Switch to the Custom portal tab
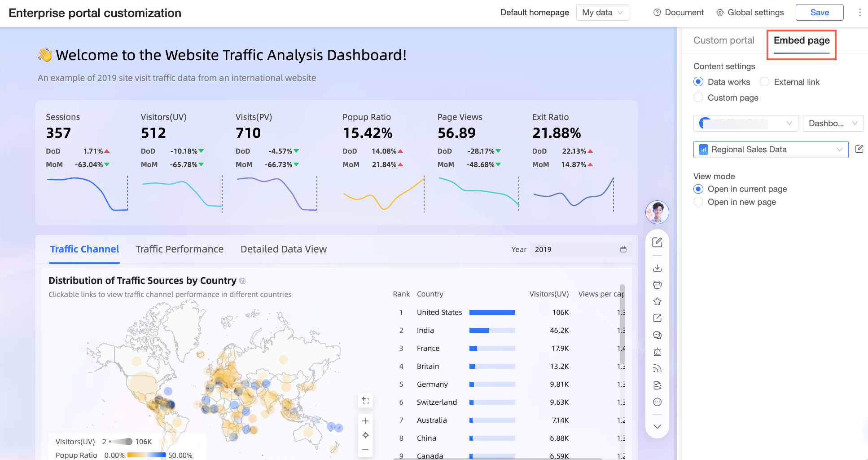The width and height of the screenshot is (868, 460). click(x=723, y=40)
